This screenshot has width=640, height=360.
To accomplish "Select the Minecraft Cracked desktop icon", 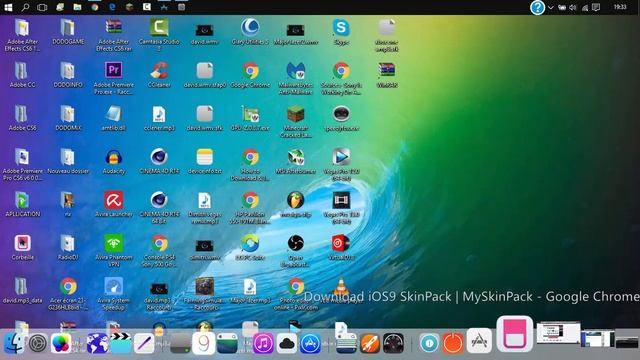I will pyautogui.click(x=296, y=114).
